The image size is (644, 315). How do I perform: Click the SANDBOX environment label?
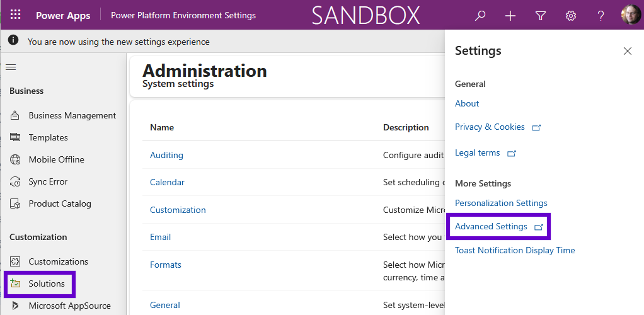pos(365,15)
